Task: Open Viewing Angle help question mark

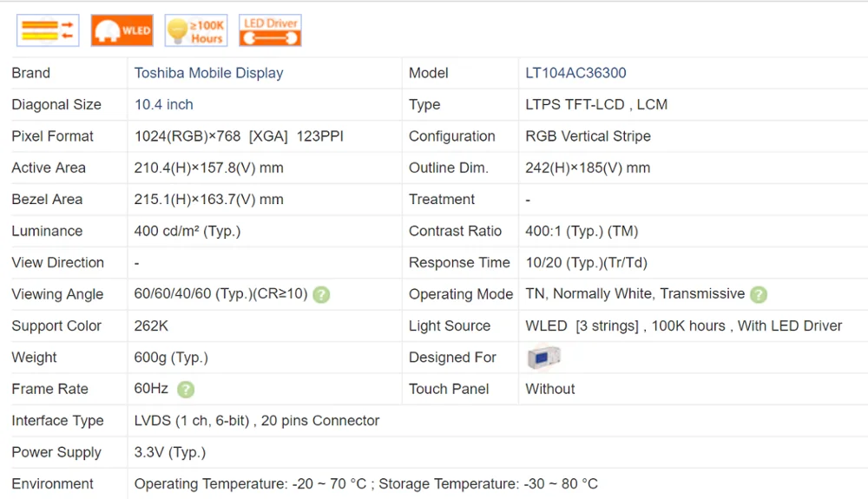Action: coord(321,295)
